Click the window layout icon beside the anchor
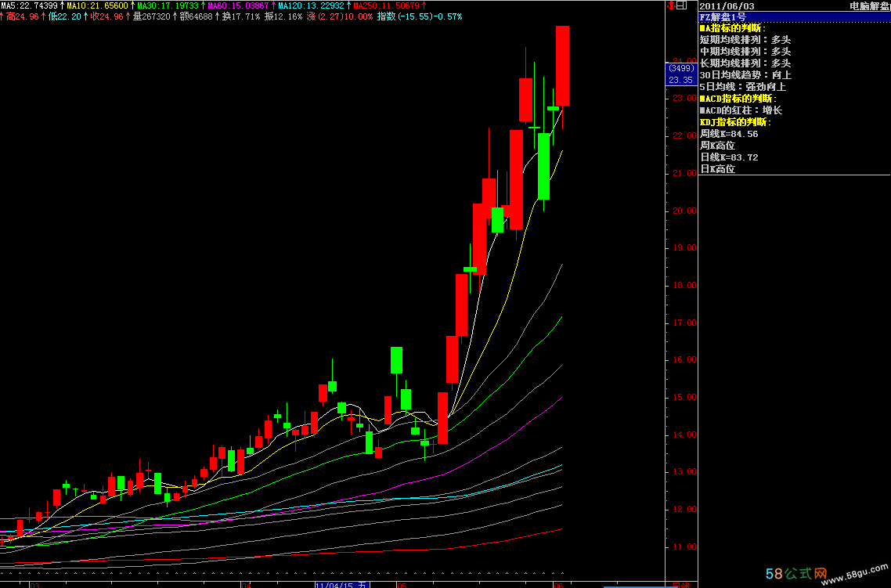The height and width of the screenshot is (588, 891). click(682, 5)
